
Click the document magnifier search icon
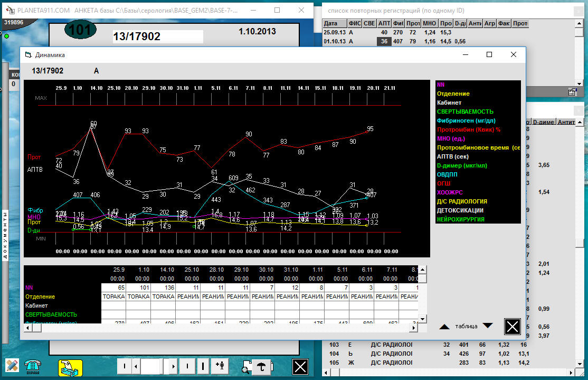(246, 366)
